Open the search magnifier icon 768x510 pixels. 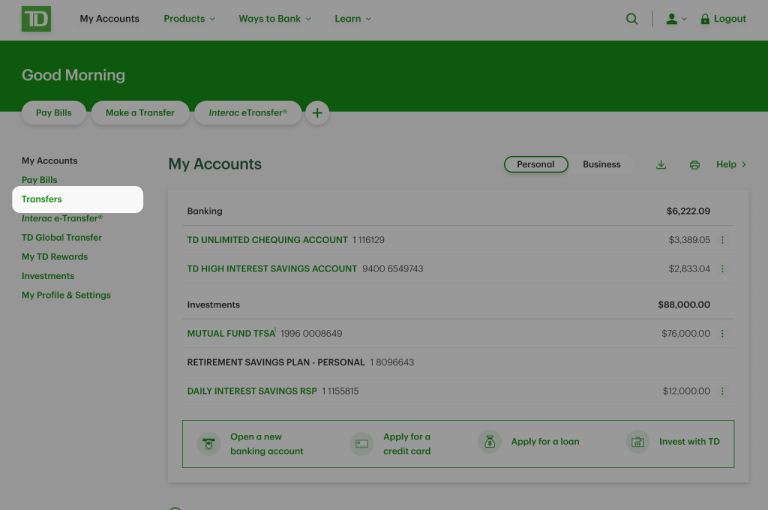(632, 19)
